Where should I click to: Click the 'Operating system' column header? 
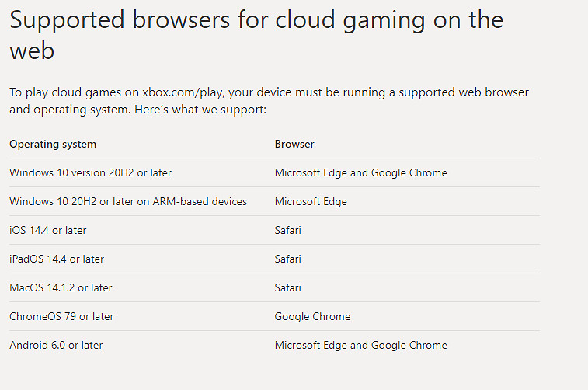pyautogui.click(x=53, y=144)
